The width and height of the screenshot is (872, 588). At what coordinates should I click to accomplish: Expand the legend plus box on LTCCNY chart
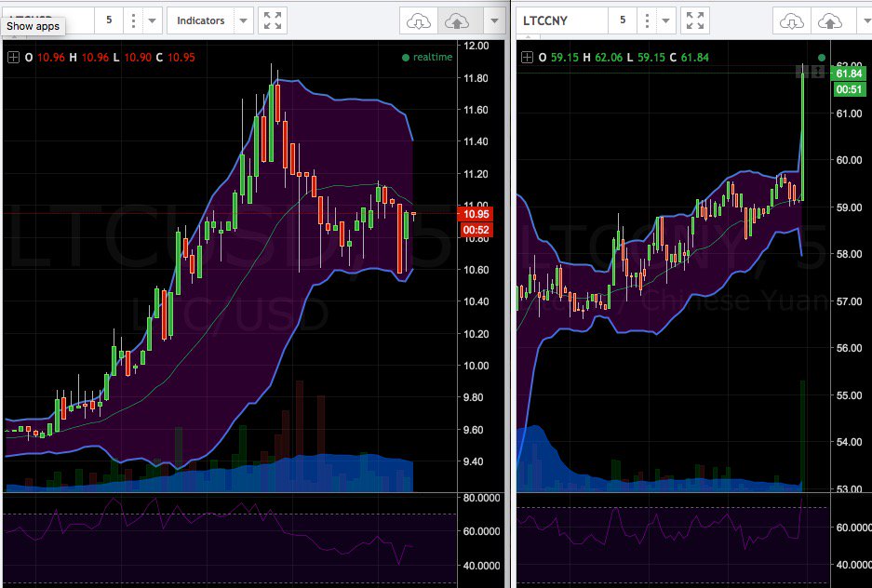coord(528,58)
